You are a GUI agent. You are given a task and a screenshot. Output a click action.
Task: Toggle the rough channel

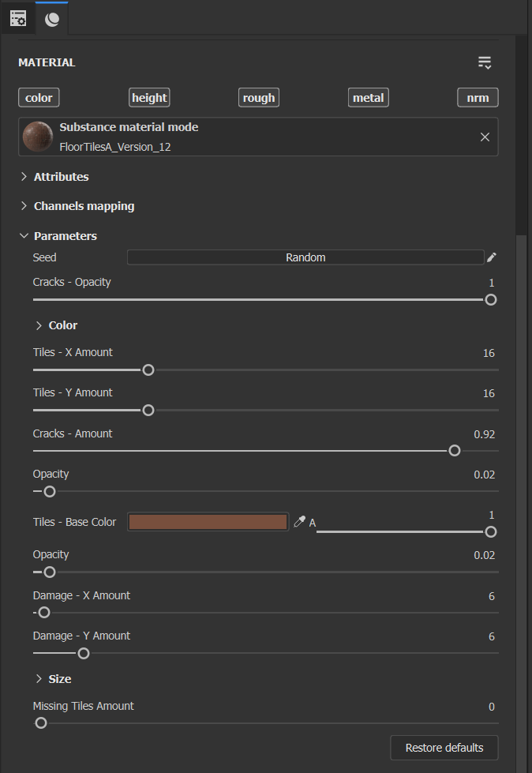click(259, 98)
